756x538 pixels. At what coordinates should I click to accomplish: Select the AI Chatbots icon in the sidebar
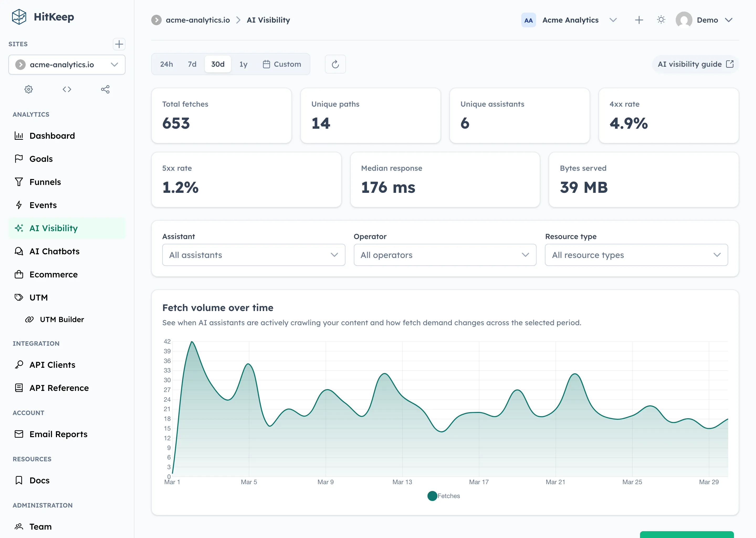(x=19, y=251)
